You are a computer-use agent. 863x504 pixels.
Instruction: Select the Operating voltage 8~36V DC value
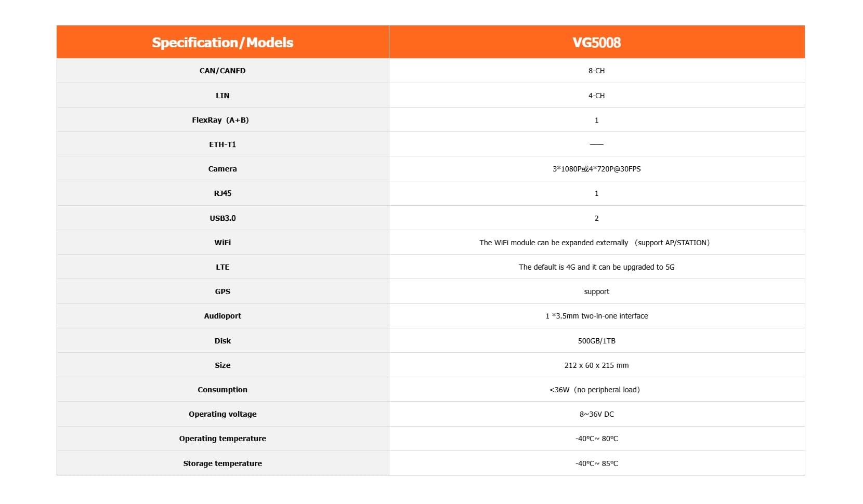coord(596,414)
